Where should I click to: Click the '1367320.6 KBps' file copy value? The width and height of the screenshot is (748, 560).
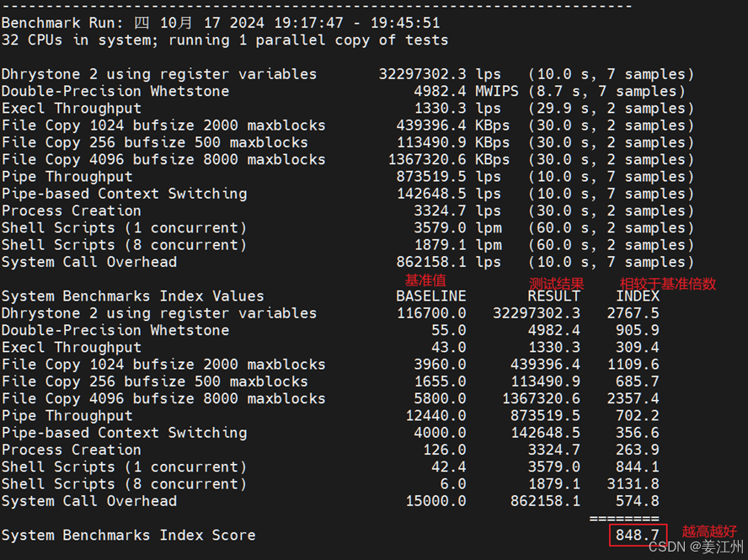[x=448, y=160]
